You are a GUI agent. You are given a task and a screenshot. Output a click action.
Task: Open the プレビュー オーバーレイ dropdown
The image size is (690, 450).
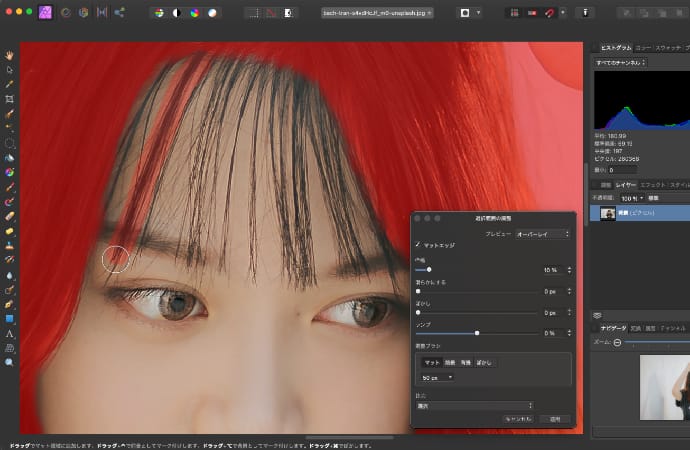coord(541,233)
